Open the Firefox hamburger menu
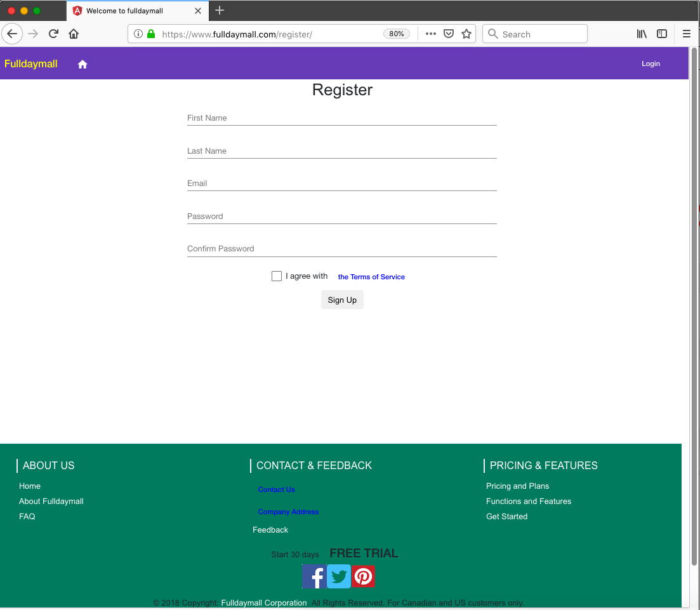The width and height of the screenshot is (700, 610). (x=686, y=34)
